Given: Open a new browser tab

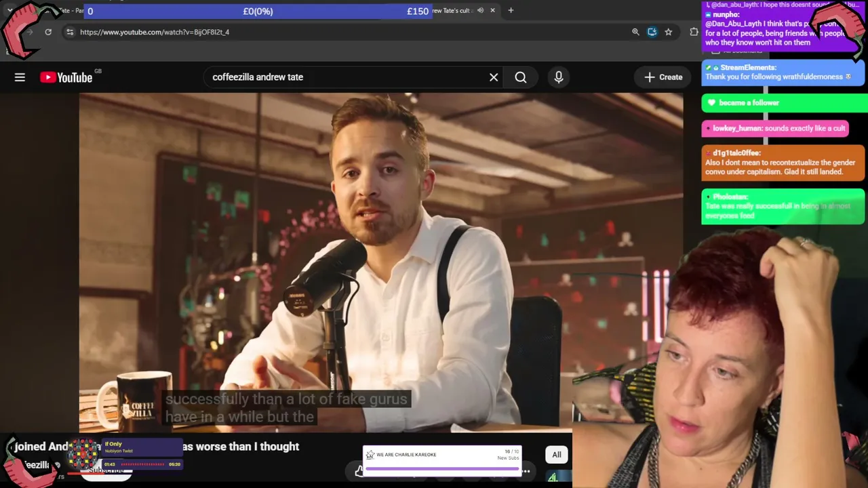Looking at the screenshot, I should coord(511,10).
